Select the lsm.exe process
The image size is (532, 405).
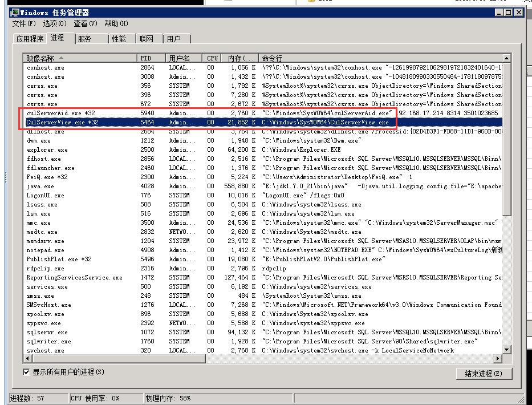click(x=263, y=214)
